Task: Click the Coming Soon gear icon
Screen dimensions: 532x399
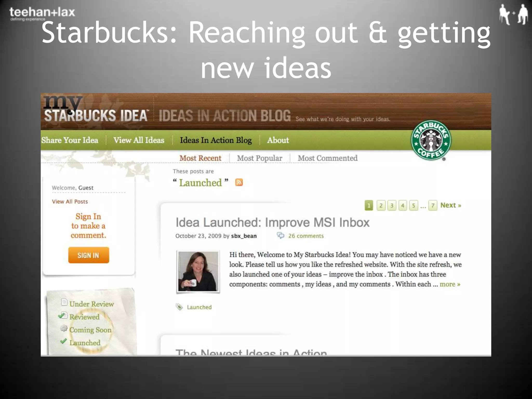Action: tap(64, 328)
